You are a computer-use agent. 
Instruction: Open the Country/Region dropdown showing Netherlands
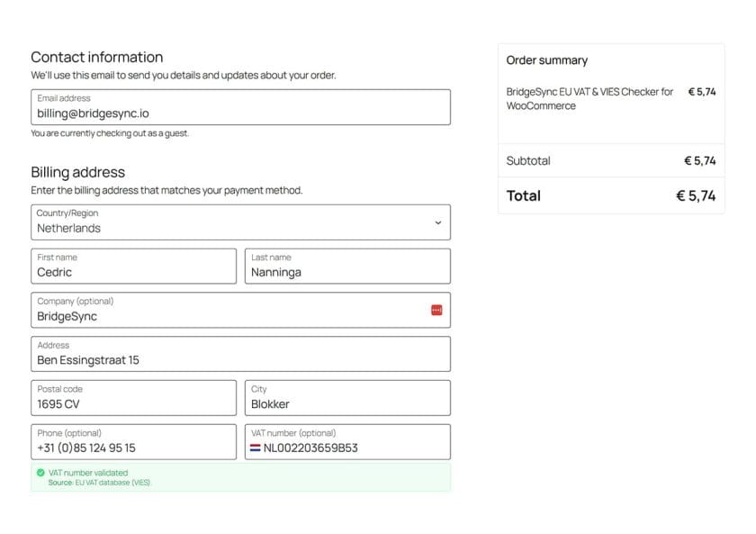[238, 222]
